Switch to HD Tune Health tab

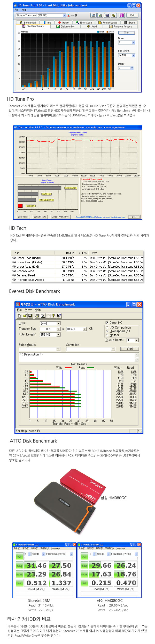64,23
